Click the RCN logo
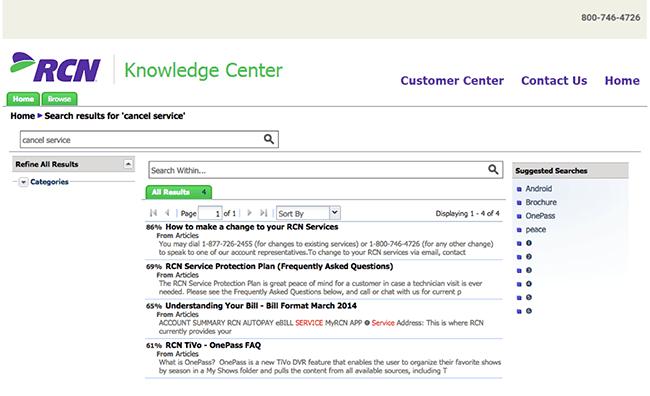 (x=55, y=67)
